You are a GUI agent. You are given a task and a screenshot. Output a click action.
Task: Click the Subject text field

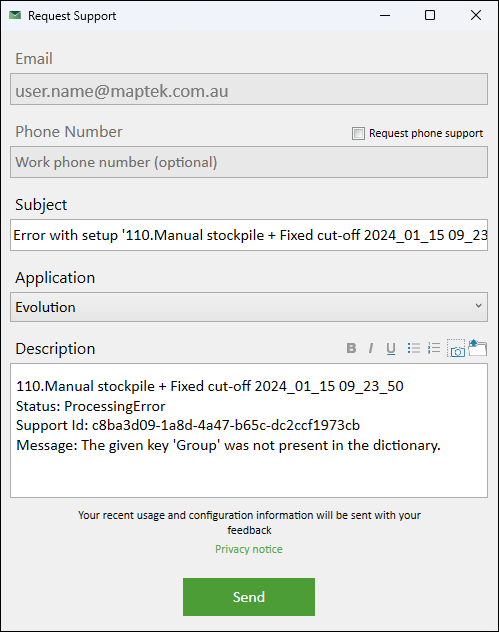coord(249,235)
